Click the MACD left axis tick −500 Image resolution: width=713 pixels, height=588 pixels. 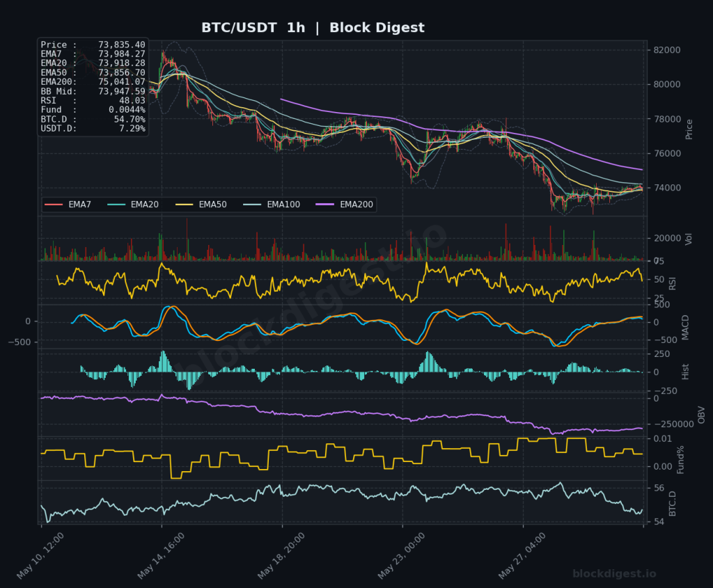click(19, 342)
